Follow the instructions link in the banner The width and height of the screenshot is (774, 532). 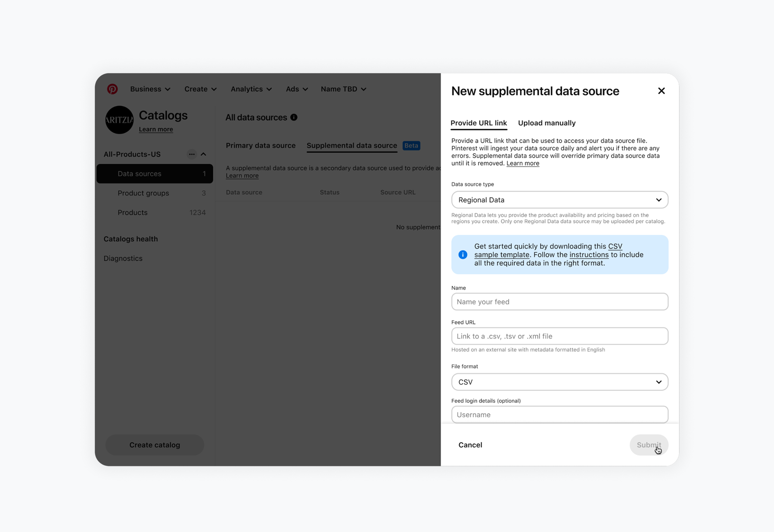[x=589, y=255]
